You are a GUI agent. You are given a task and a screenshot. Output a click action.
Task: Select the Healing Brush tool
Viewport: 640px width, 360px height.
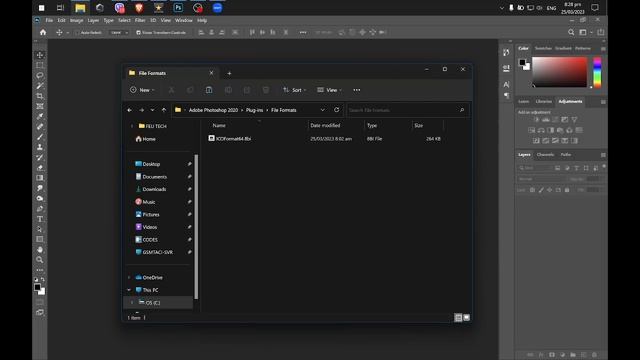click(40, 127)
